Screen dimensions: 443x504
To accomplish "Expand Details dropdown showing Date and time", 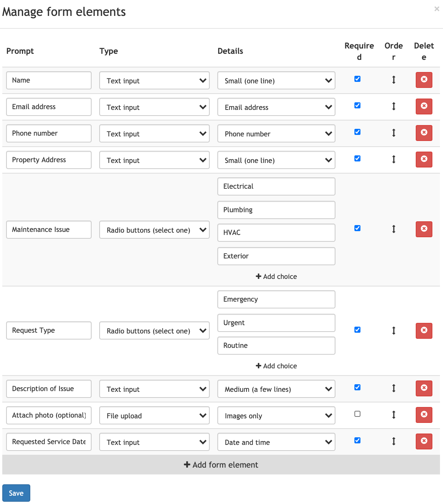I will pyautogui.click(x=276, y=442).
